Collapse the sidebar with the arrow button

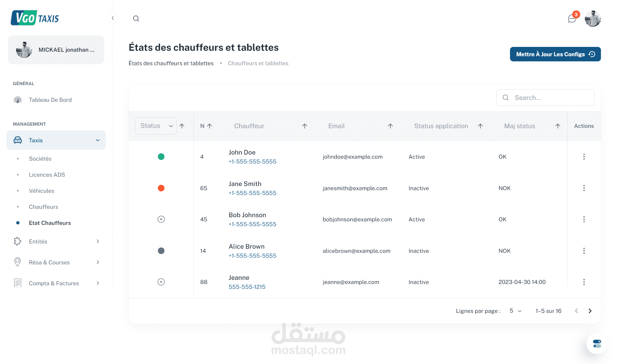click(x=113, y=18)
